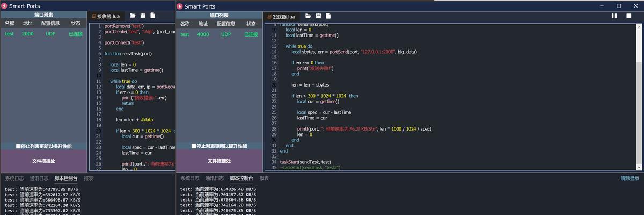The width and height of the screenshot is (644, 215).
Task: Pause the running script in right window
Action: click(614, 16)
